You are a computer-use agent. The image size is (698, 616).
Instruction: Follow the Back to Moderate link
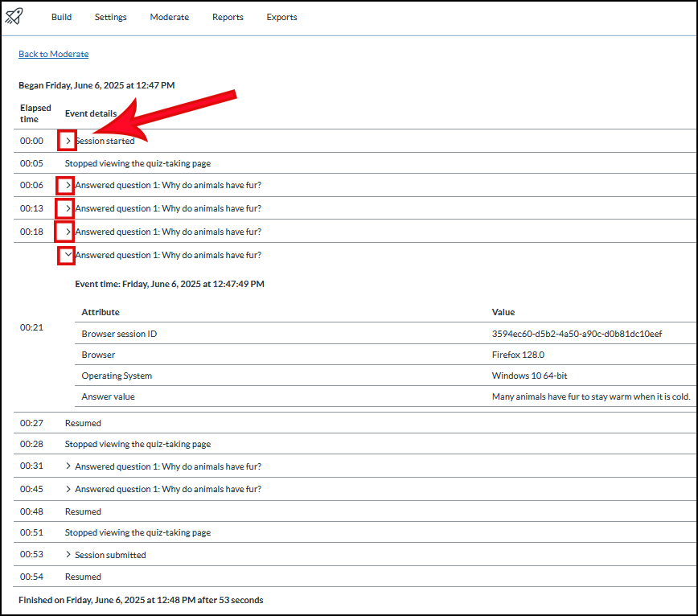pyautogui.click(x=53, y=54)
